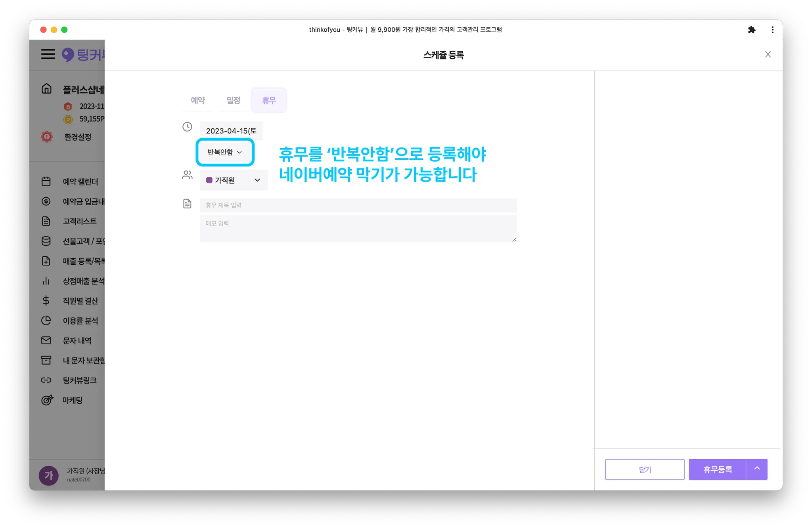Expand the 가직원 staff selector
This screenshot has width=812, height=529.
click(234, 180)
